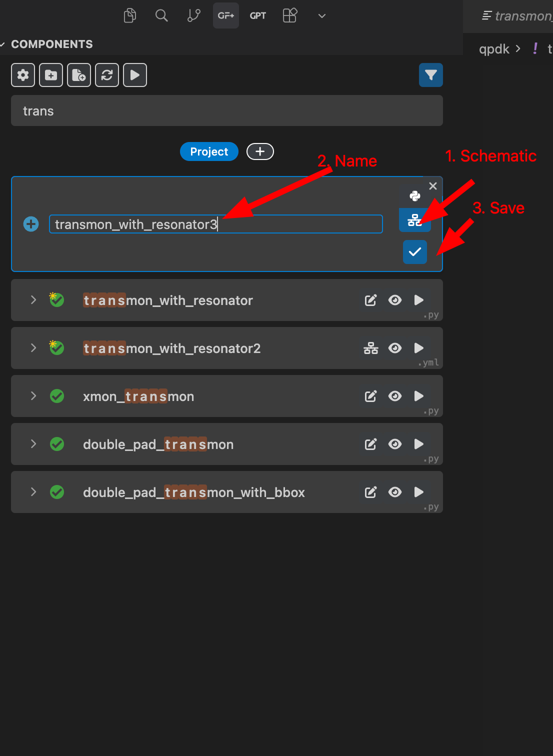Click blue plus circle in new component form
The width and height of the screenshot is (553, 756).
[x=31, y=224]
